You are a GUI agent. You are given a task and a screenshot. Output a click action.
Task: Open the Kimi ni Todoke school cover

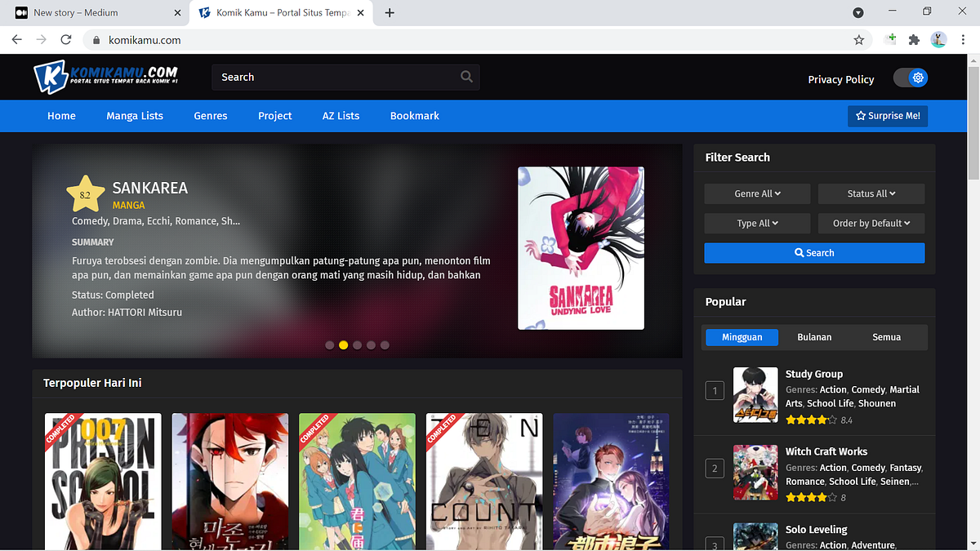click(x=357, y=481)
